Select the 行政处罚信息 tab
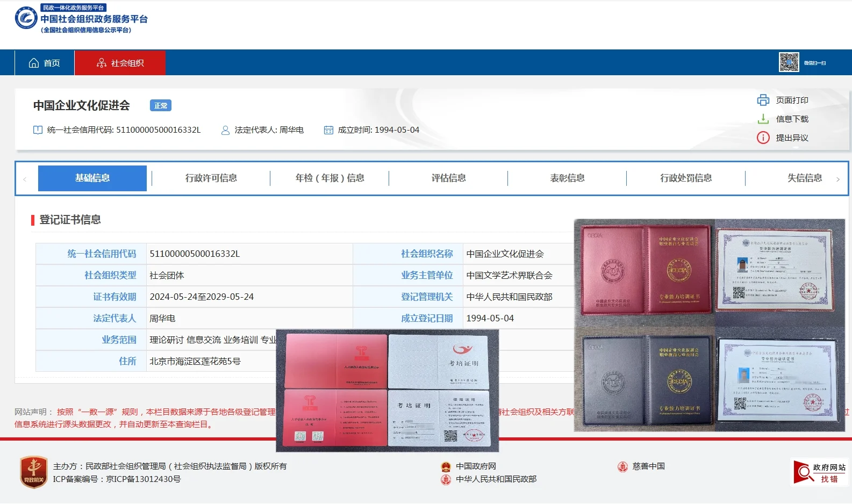852x504 pixels. (x=686, y=178)
